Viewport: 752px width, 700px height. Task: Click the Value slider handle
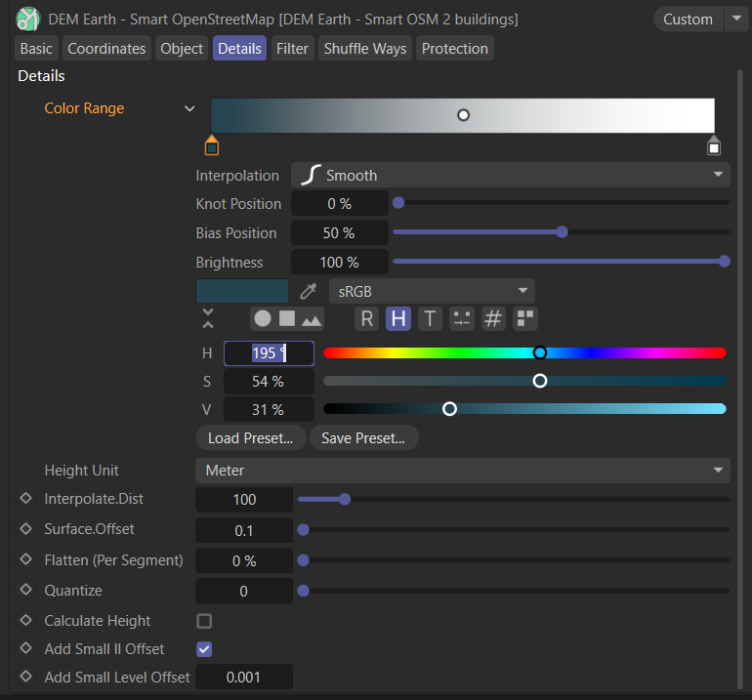449,409
